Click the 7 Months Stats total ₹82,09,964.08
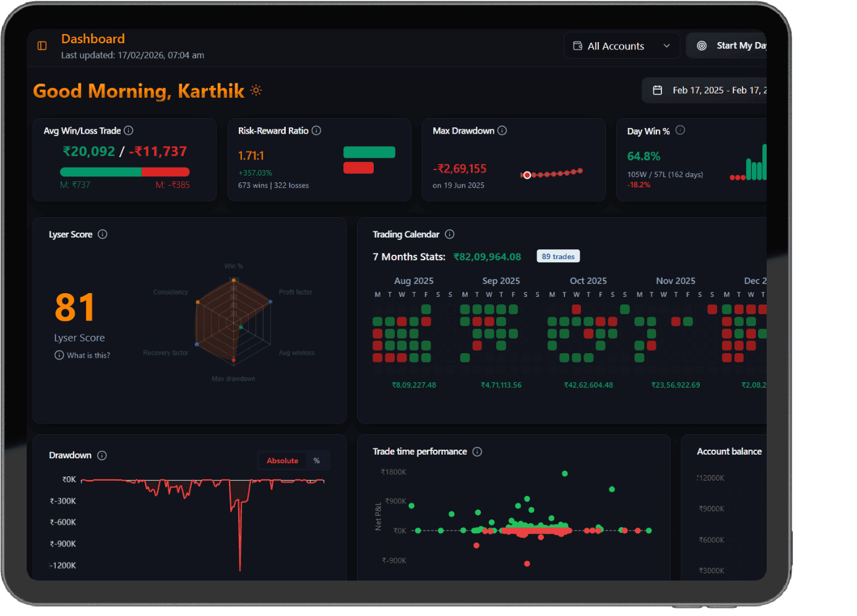The width and height of the screenshot is (857, 616). click(488, 257)
